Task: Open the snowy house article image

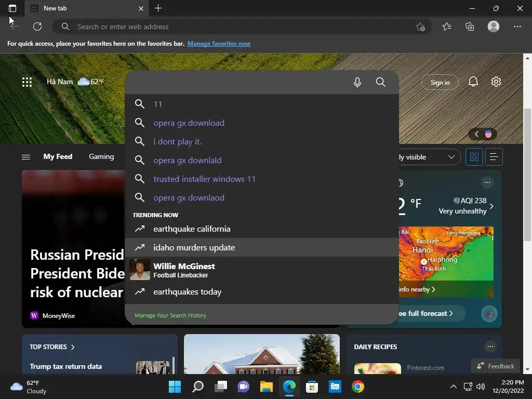Action: (262, 354)
